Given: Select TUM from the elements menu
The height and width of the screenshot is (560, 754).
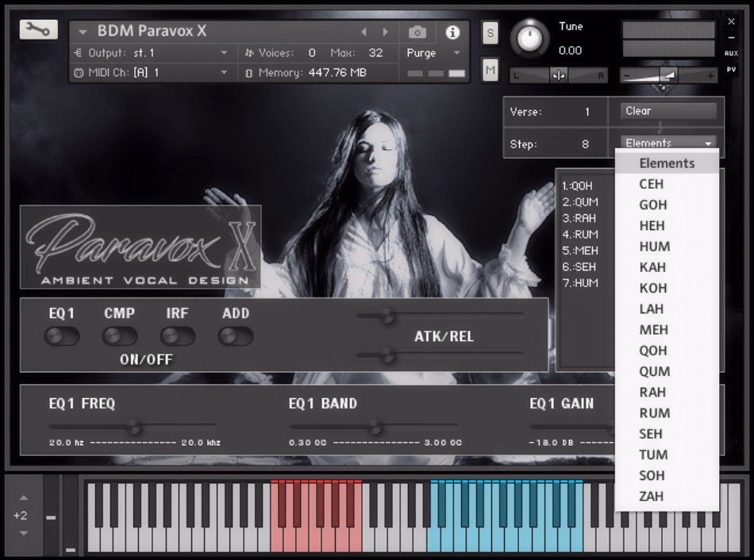Looking at the screenshot, I should click(667, 455).
